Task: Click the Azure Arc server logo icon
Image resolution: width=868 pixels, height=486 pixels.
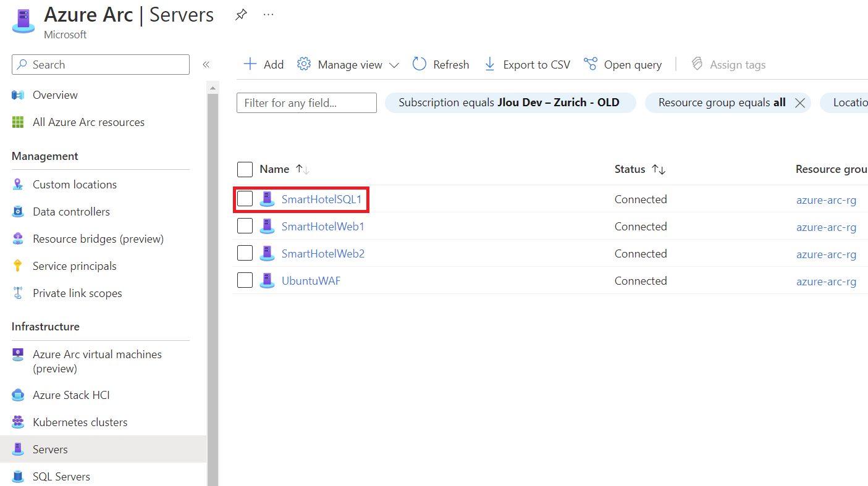Action: [23, 20]
